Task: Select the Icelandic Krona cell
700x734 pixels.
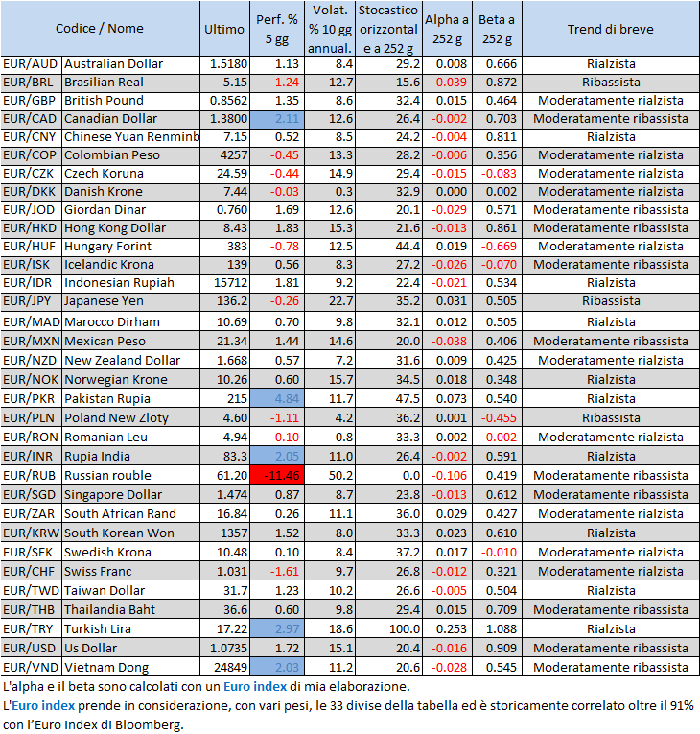Action: [131, 265]
